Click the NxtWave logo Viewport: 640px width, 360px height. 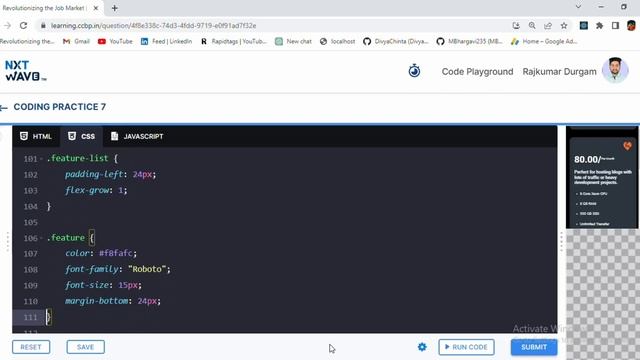pyautogui.click(x=25, y=71)
